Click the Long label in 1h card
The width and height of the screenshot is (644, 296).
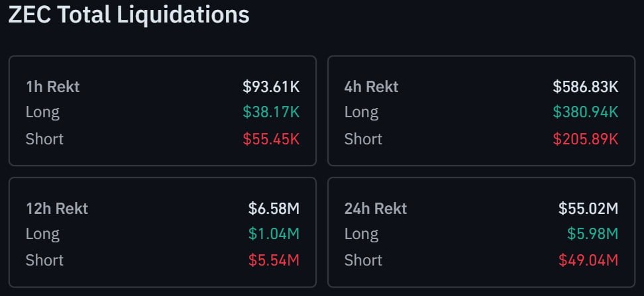pos(42,113)
